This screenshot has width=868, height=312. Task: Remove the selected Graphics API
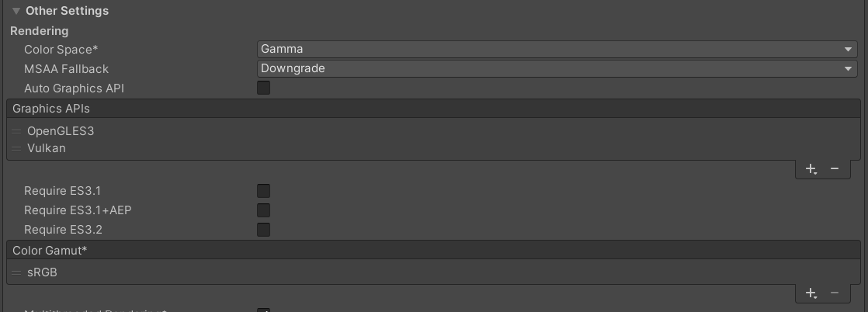click(x=835, y=169)
